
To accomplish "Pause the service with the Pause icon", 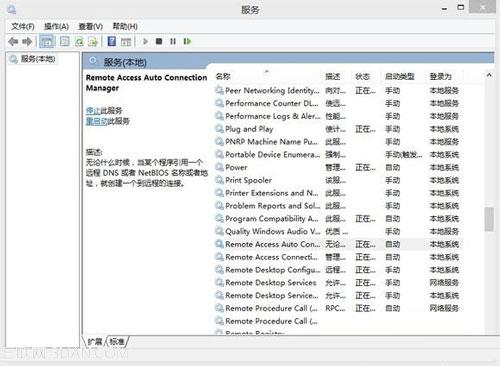I will point(173,41).
